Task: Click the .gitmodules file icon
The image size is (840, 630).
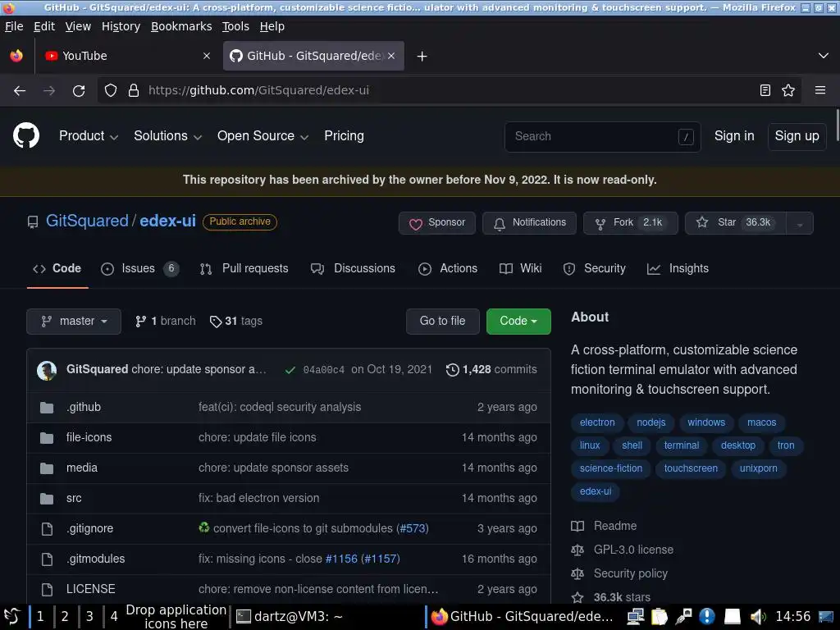Action: click(x=47, y=559)
